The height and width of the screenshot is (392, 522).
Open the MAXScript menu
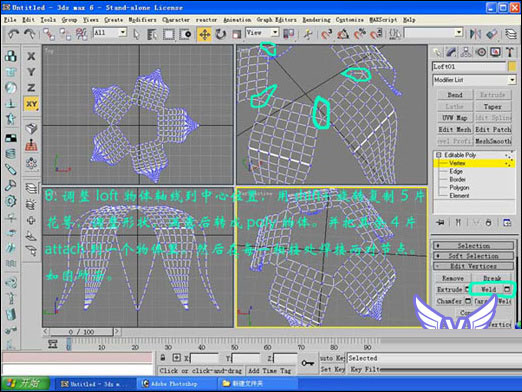(383, 20)
